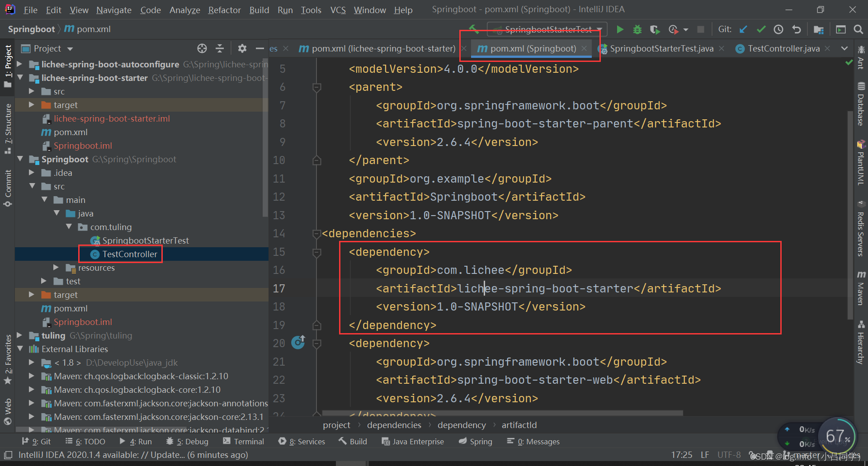The height and width of the screenshot is (466, 868).
Task: Fold the dependency block on line 15
Action: pyautogui.click(x=317, y=252)
